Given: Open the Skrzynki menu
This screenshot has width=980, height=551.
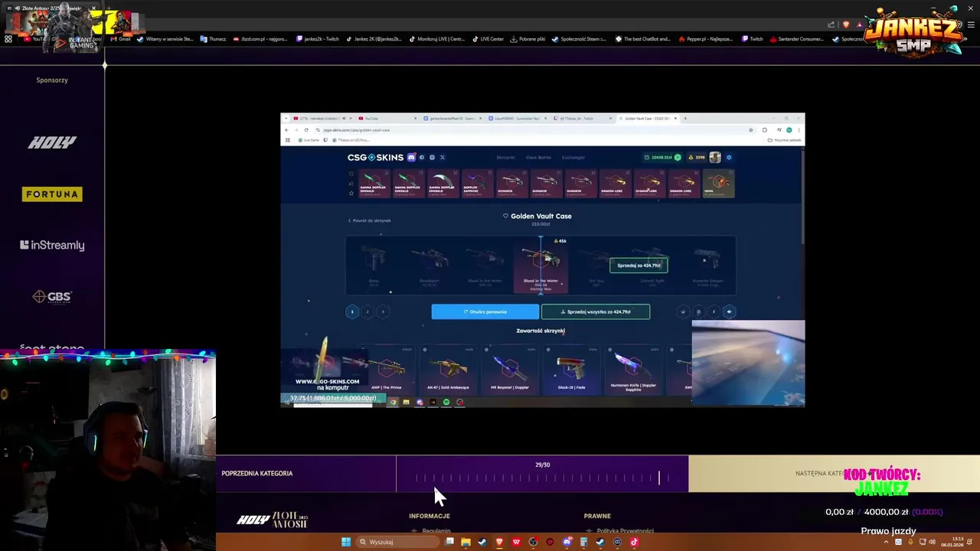Looking at the screenshot, I should pyautogui.click(x=505, y=157).
